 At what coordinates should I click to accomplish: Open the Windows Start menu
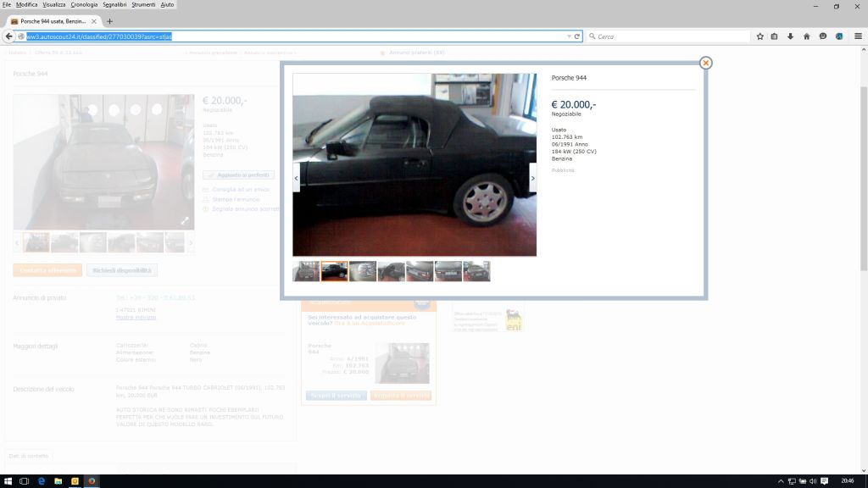(8, 480)
